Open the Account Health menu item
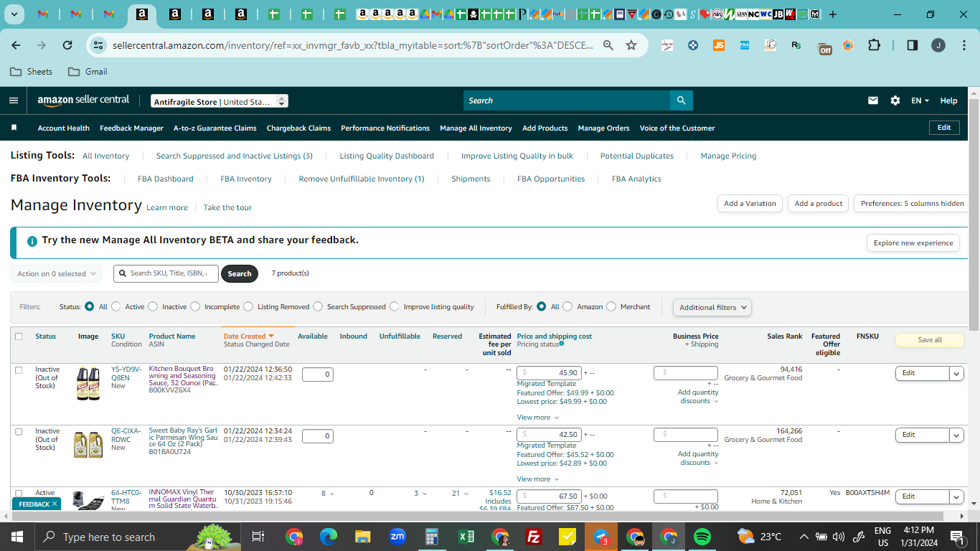The image size is (980, 551). [x=64, y=128]
